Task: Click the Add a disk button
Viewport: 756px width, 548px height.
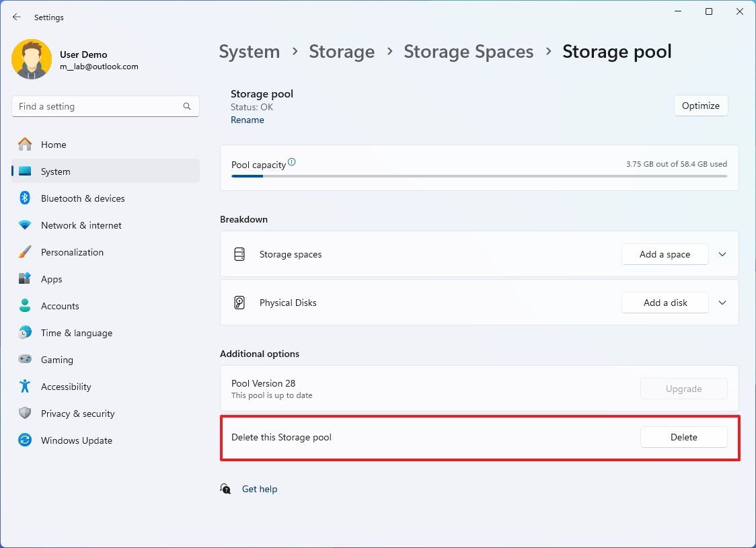Action: click(x=665, y=303)
